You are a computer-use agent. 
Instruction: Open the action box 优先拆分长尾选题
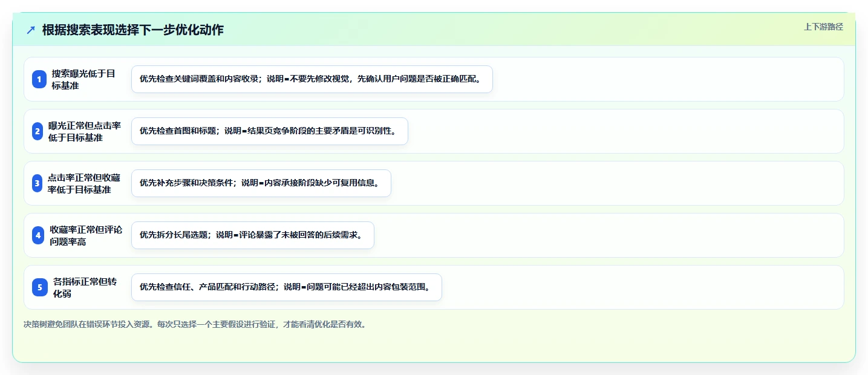253,235
